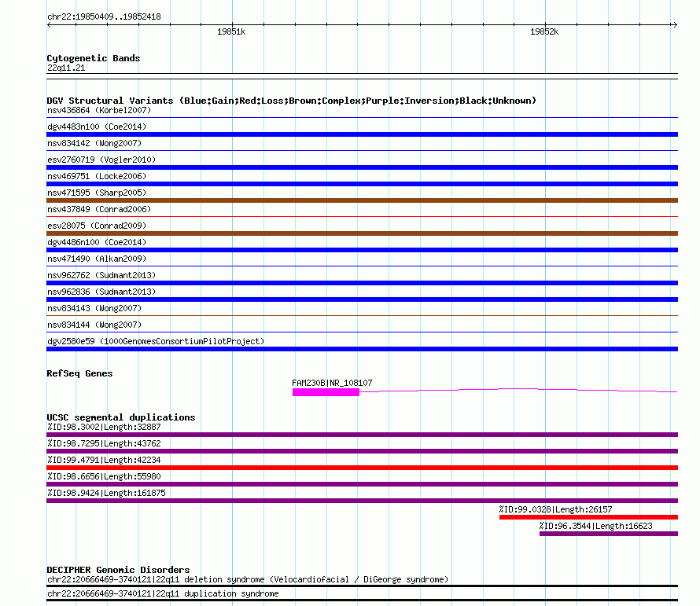The width and height of the screenshot is (700, 606).
Task: Click dgv2580e59 1000GenomesConsortiumPilotProject label
Action: tap(156, 341)
